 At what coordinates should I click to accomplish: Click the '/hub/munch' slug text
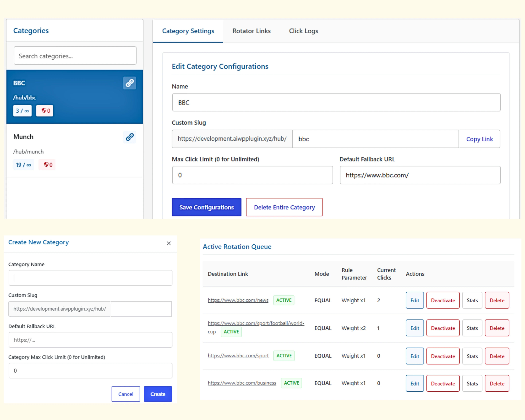29,152
